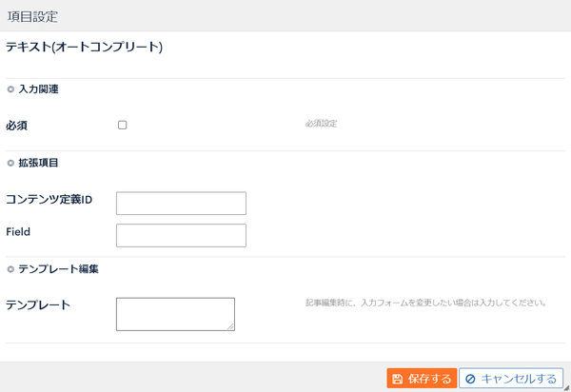Click the bullet icon beside 拡張項目
571x392 pixels.
[x=10, y=163]
